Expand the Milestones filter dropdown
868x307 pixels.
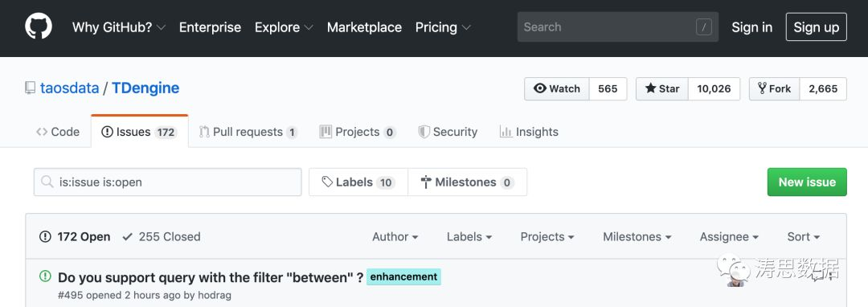pyautogui.click(x=637, y=237)
